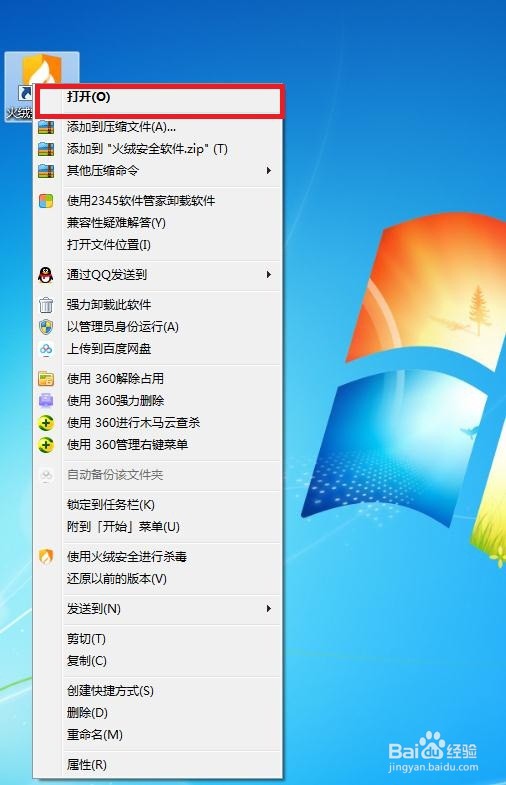Select 上传到百度网盘

(x=158, y=349)
